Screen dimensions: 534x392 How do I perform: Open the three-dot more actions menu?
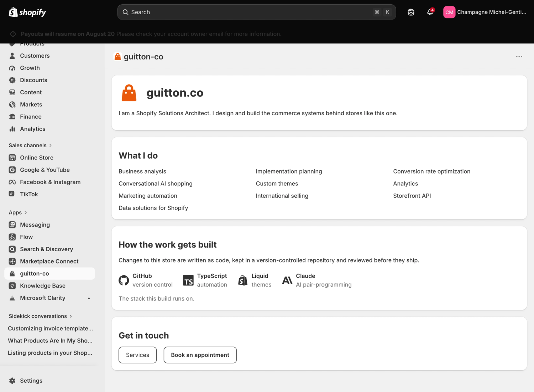pyautogui.click(x=519, y=57)
